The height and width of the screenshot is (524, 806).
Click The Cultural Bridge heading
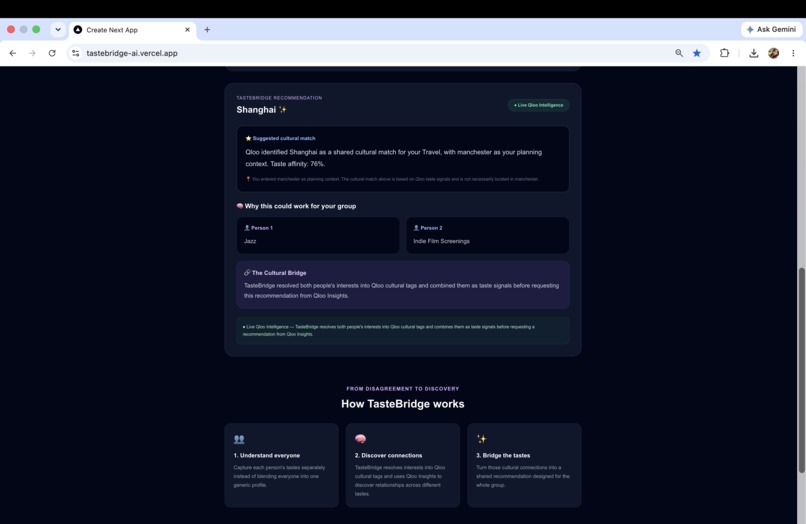pyautogui.click(x=279, y=273)
